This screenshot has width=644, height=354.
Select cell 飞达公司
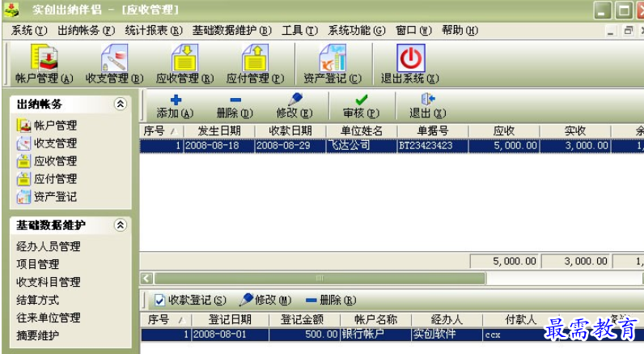coord(362,146)
